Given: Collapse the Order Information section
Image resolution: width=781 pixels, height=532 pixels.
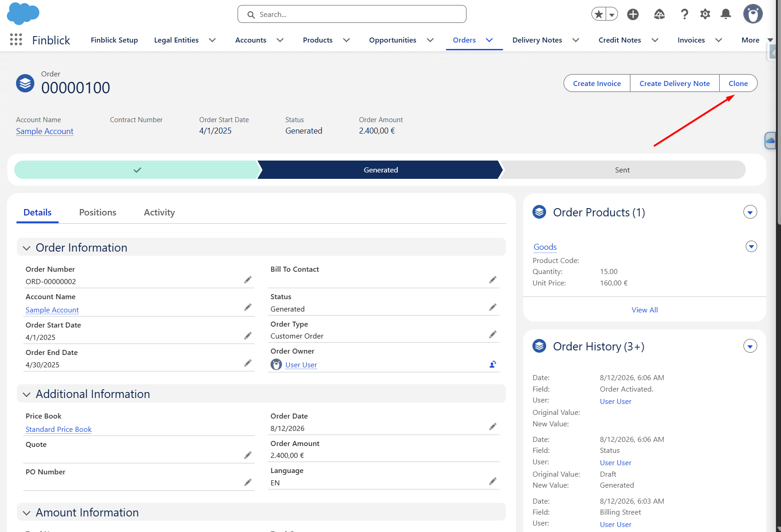Looking at the screenshot, I should pyautogui.click(x=27, y=248).
